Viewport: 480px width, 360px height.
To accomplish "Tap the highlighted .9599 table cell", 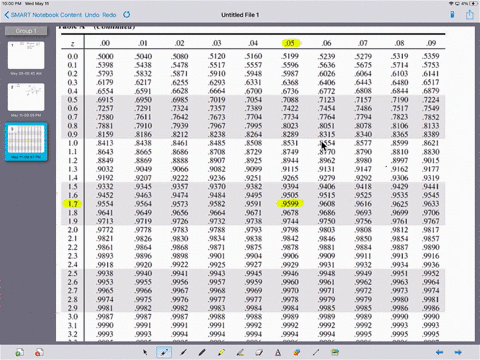I will (290, 204).
